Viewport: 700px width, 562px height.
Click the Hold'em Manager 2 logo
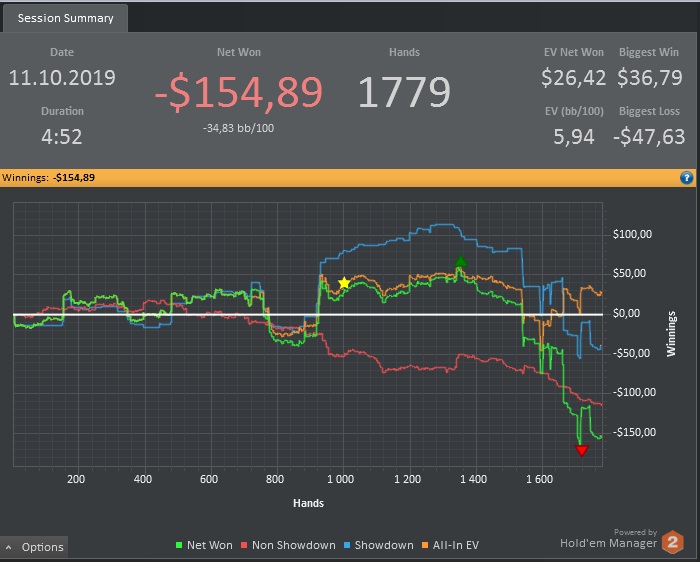coord(672,541)
